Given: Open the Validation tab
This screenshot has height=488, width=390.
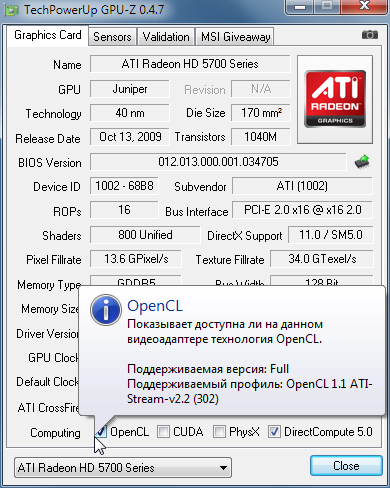Looking at the screenshot, I should pyautogui.click(x=166, y=37).
